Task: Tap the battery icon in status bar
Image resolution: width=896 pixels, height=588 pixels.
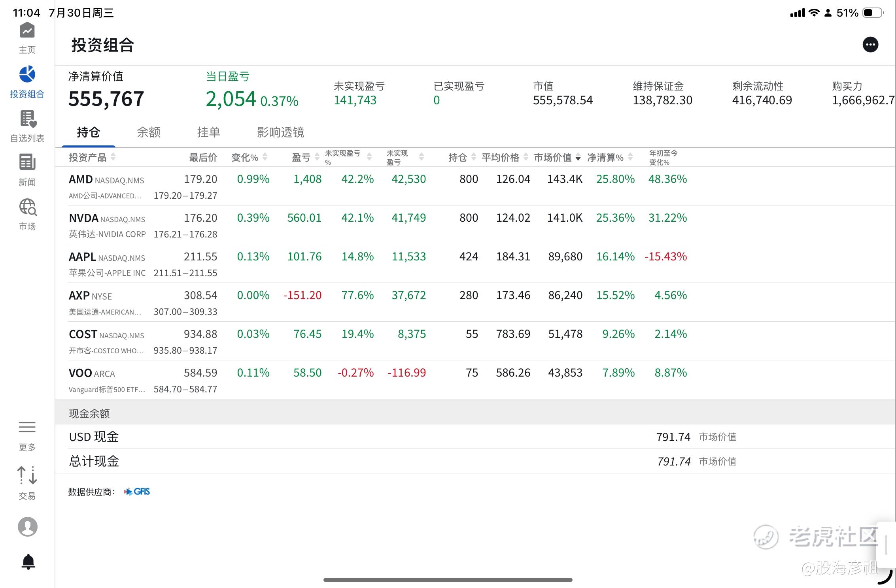Action: click(x=873, y=13)
